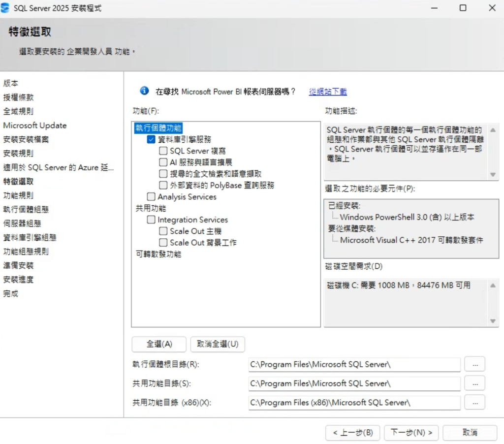
Task: Enable the SQL Server 複寫 checkbox
Action: 163,151
